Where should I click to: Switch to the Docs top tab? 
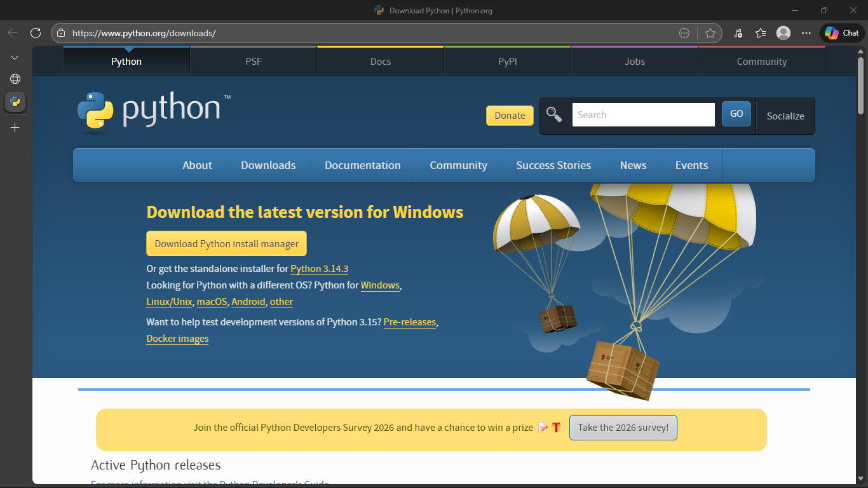tap(381, 61)
